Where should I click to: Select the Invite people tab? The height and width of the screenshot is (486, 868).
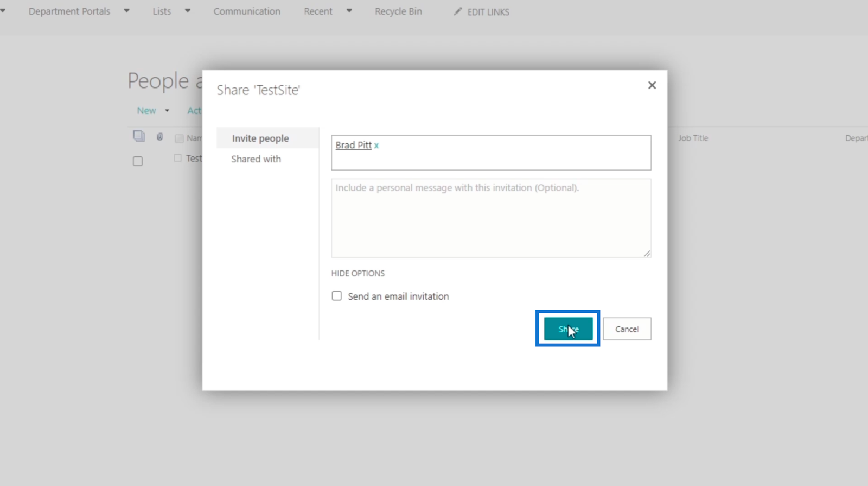pos(267,138)
